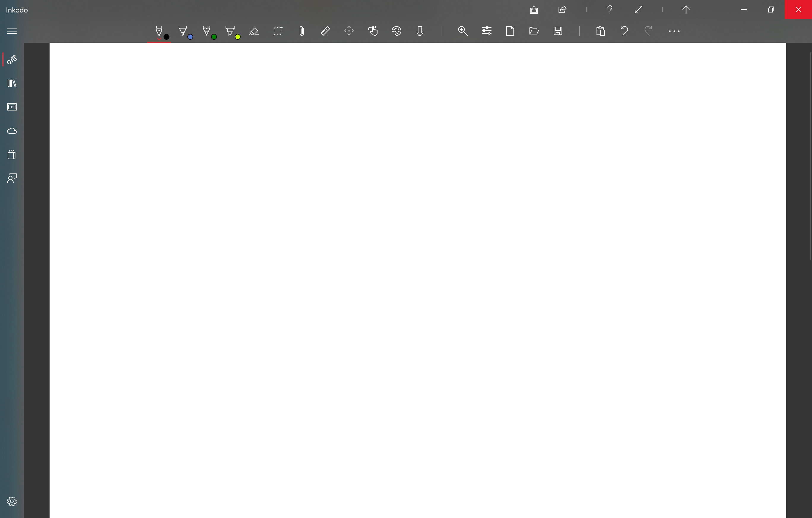This screenshot has width=812, height=518.
Task: Open the Library tab in sidebar
Action: tap(12, 83)
